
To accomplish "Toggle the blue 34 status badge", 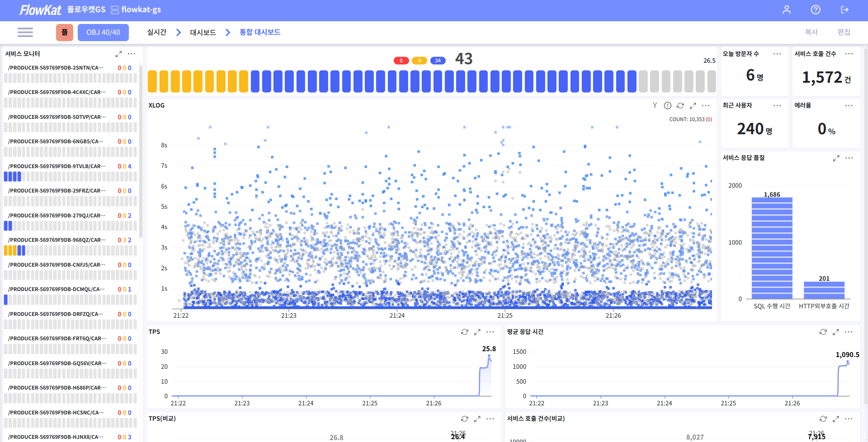I will pyautogui.click(x=438, y=61).
